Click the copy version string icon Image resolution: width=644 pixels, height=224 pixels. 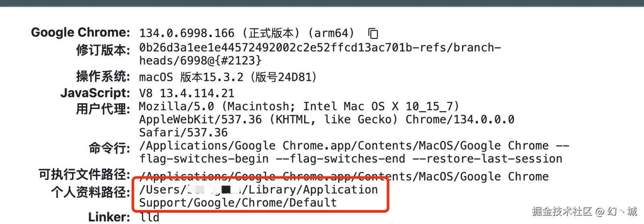pos(373,33)
